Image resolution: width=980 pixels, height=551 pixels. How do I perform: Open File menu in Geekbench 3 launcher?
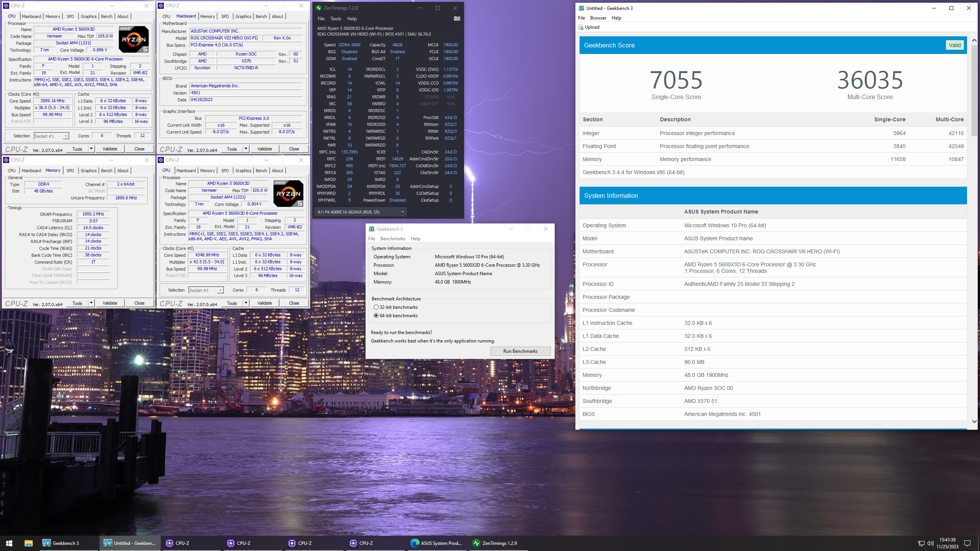tap(371, 238)
